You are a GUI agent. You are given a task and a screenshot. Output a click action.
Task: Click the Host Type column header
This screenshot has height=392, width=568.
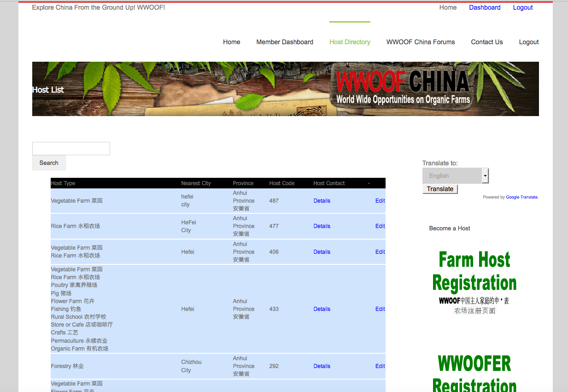pyautogui.click(x=63, y=183)
